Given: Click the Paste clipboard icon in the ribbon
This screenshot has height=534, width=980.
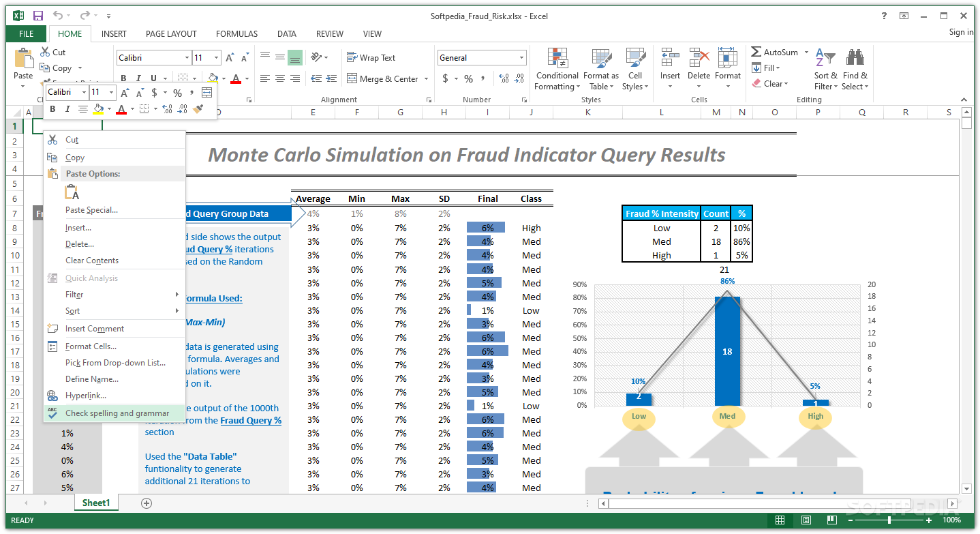Looking at the screenshot, I should 23,59.
